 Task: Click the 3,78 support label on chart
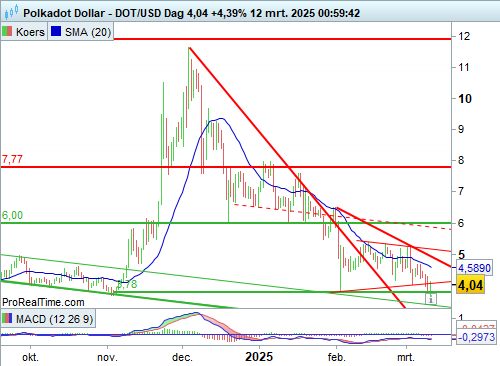coord(127,284)
